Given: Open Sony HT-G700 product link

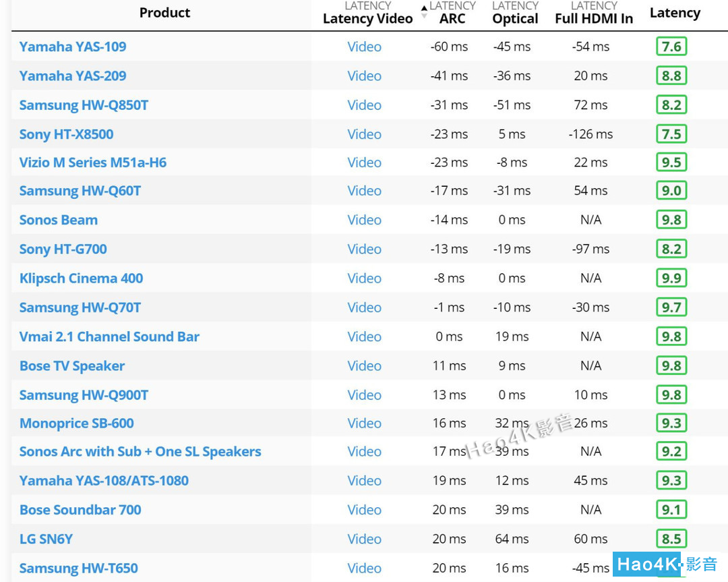Looking at the screenshot, I should coord(63,249).
